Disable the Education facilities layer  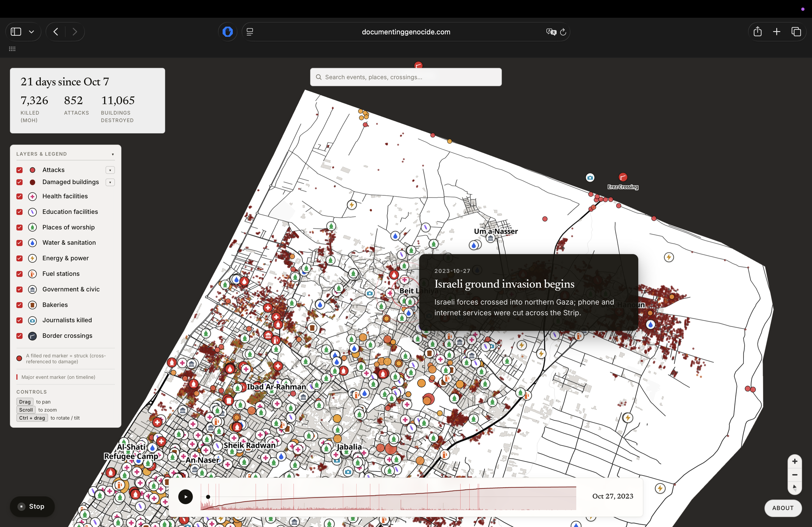coord(19,212)
